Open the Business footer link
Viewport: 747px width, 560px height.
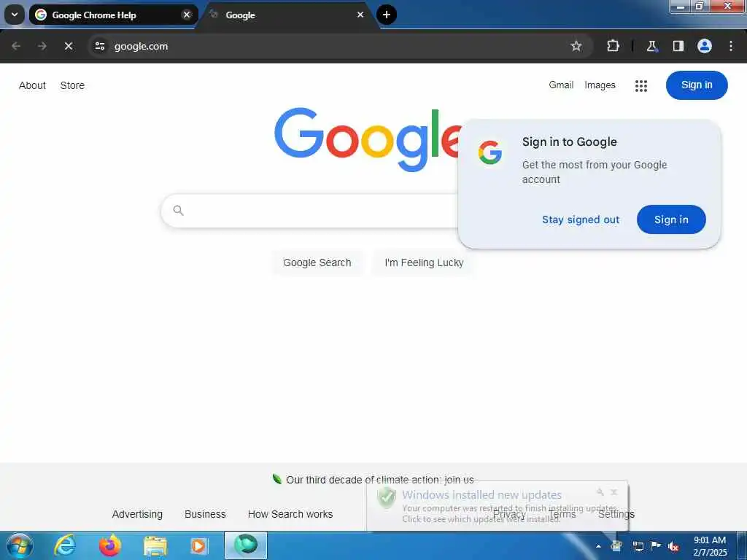point(205,514)
